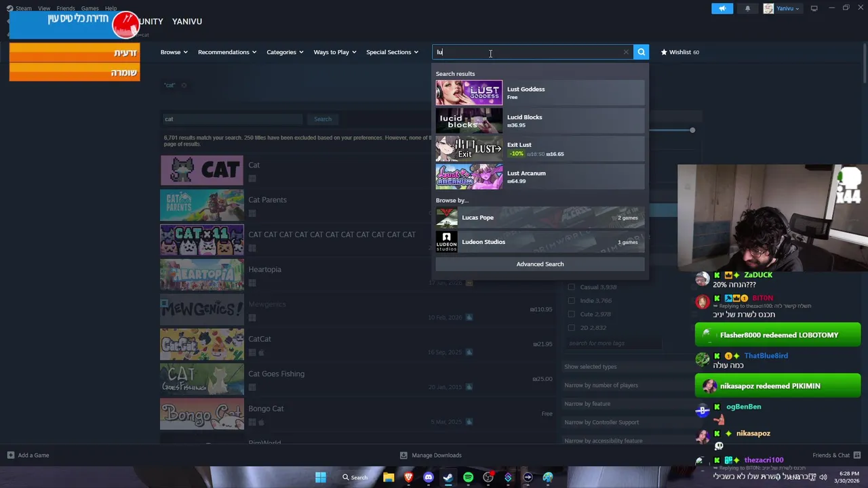Open File Explorer from the taskbar

coord(389,477)
